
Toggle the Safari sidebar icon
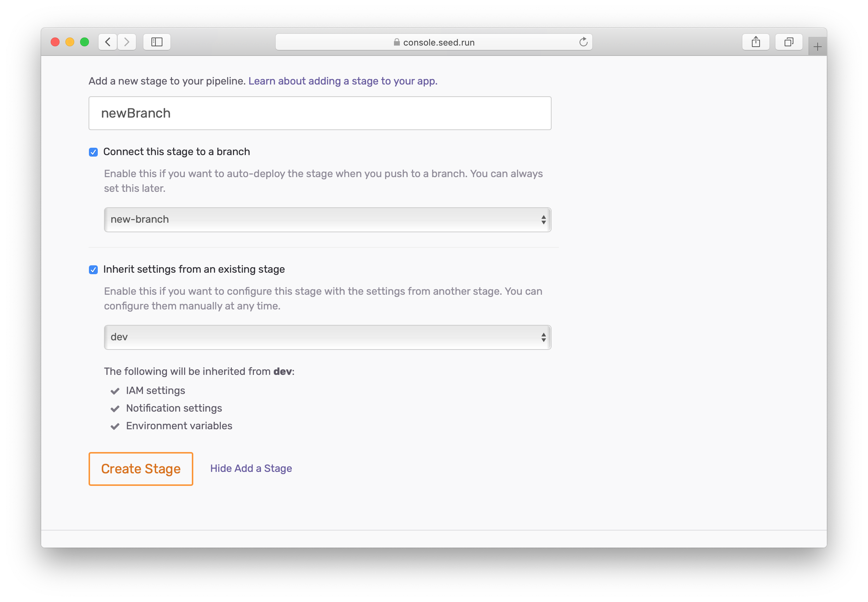(157, 42)
